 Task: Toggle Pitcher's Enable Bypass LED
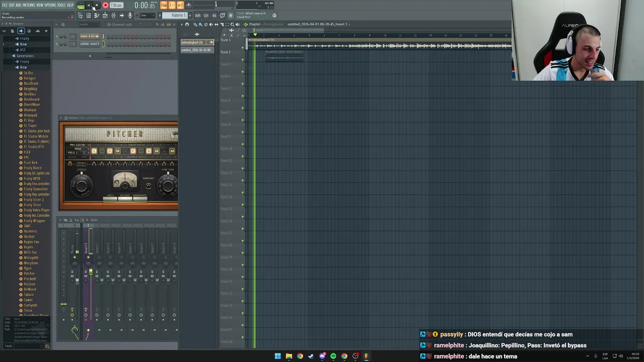[70, 164]
